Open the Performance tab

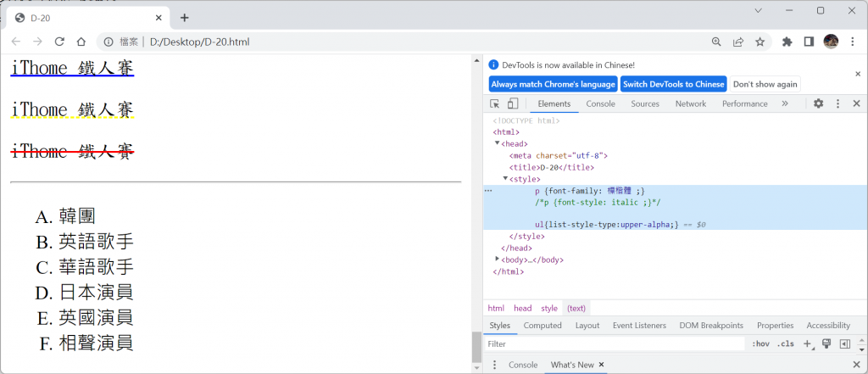click(x=744, y=103)
